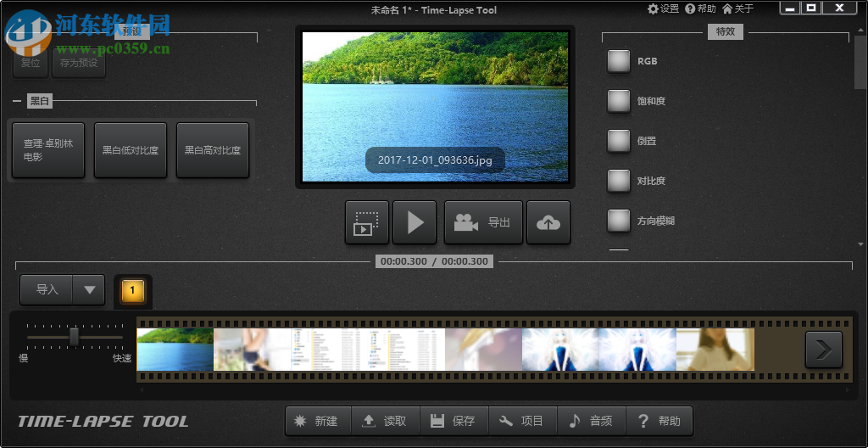Open render preview region tool

(366, 222)
